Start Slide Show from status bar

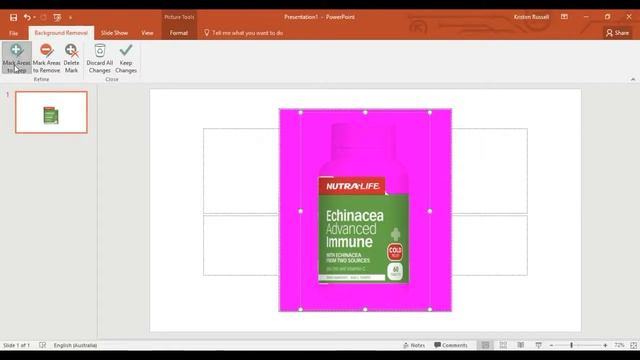tap(538, 345)
